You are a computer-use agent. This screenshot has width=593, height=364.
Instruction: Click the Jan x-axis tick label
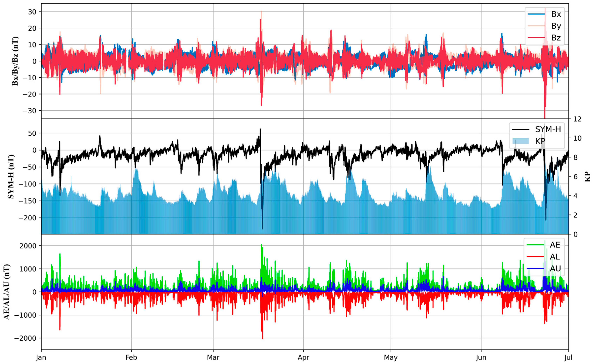coord(41,358)
